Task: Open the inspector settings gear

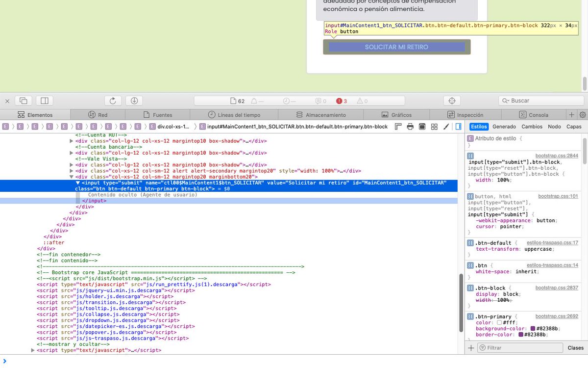Action: [583, 115]
